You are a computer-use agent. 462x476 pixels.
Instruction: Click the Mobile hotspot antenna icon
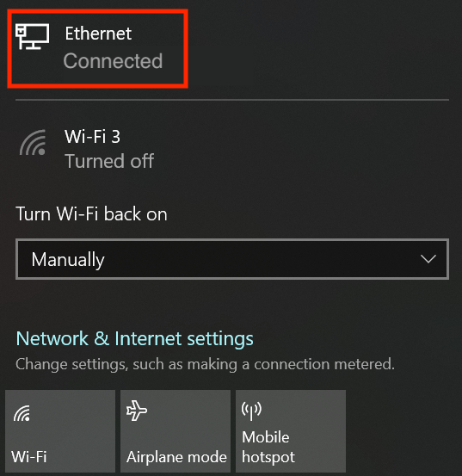251,411
